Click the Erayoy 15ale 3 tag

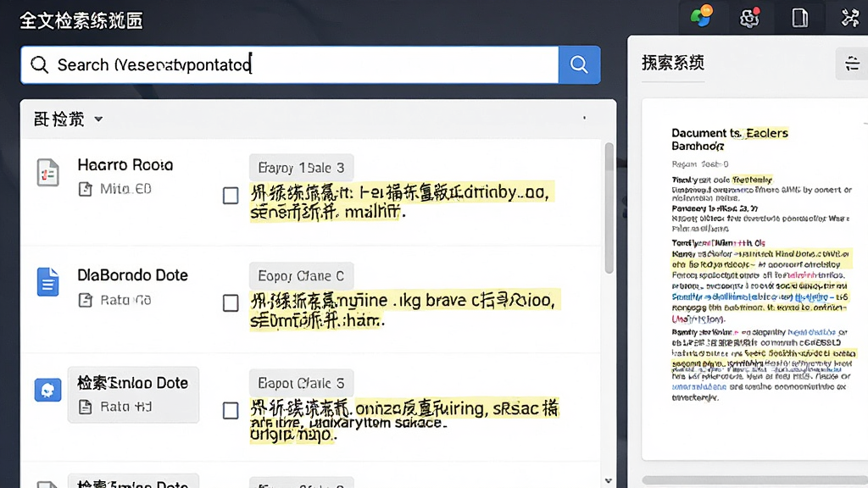tap(301, 168)
